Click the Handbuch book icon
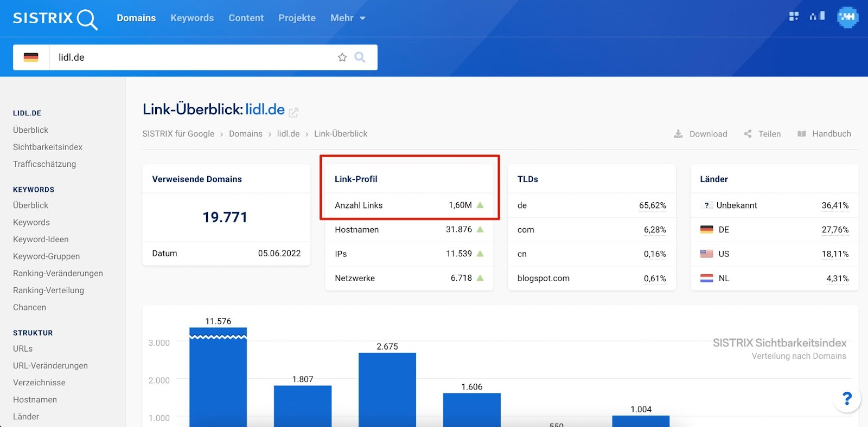The height and width of the screenshot is (427, 868). 802,134
